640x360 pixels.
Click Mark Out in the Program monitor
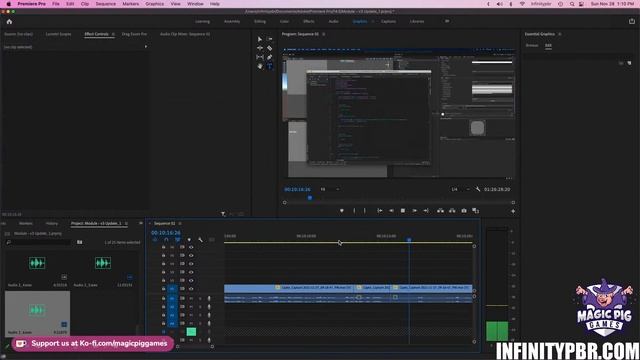pyautogui.click(x=364, y=211)
